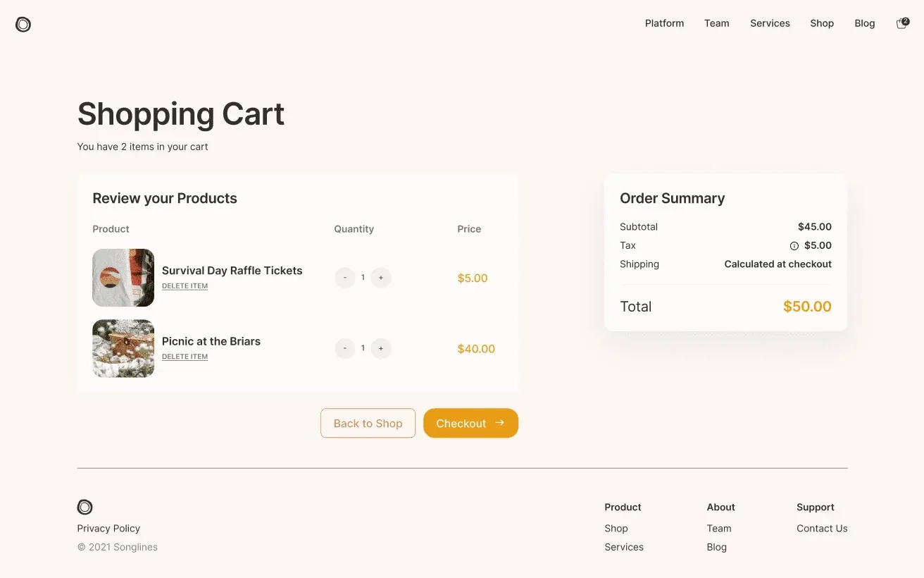Open the Privacy Policy footer link
This screenshot has width=924, height=578.
point(108,529)
